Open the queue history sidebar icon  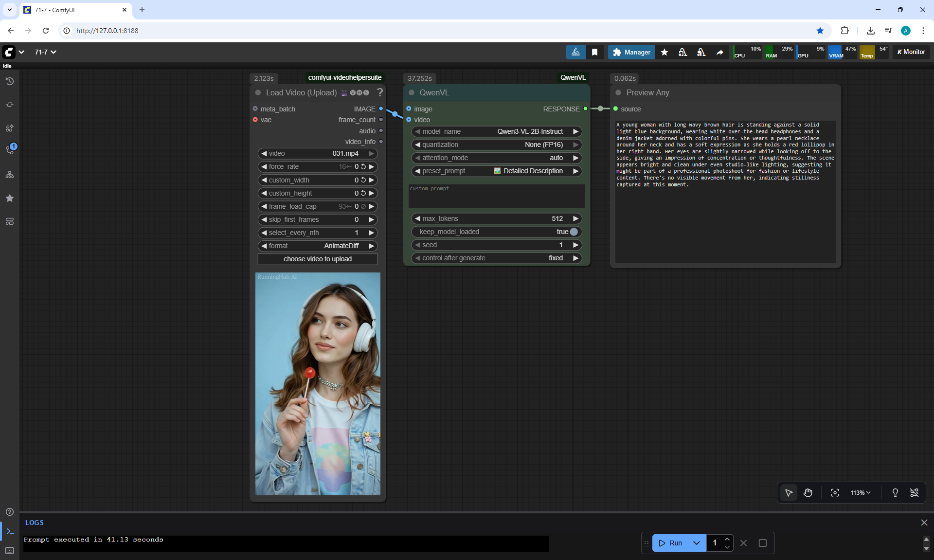pyautogui.click(x=10, y=81)
